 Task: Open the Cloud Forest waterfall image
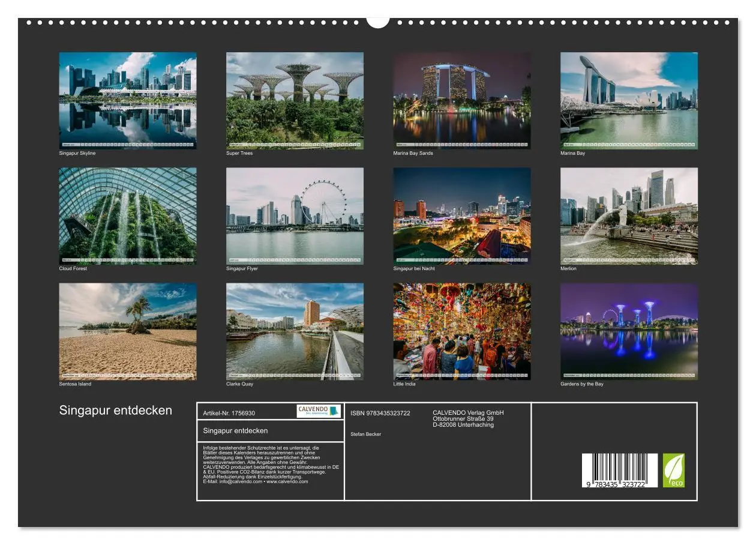click(128, 216)
